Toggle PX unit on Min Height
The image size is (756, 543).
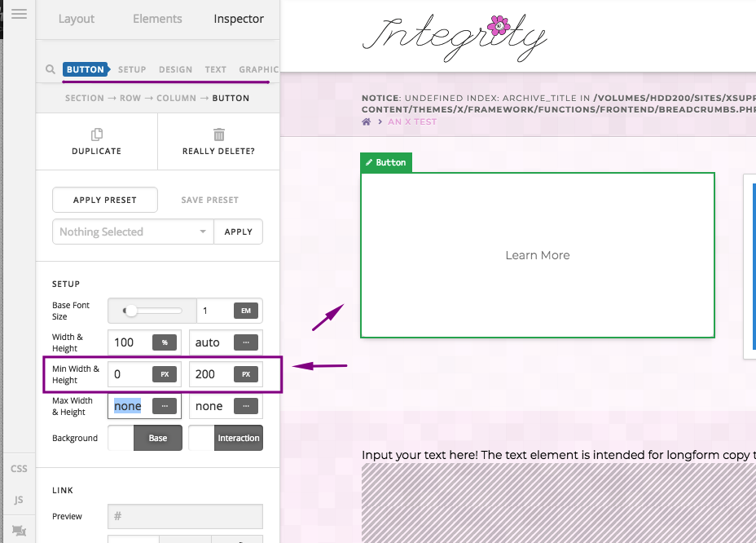click(x=246, y=374)
